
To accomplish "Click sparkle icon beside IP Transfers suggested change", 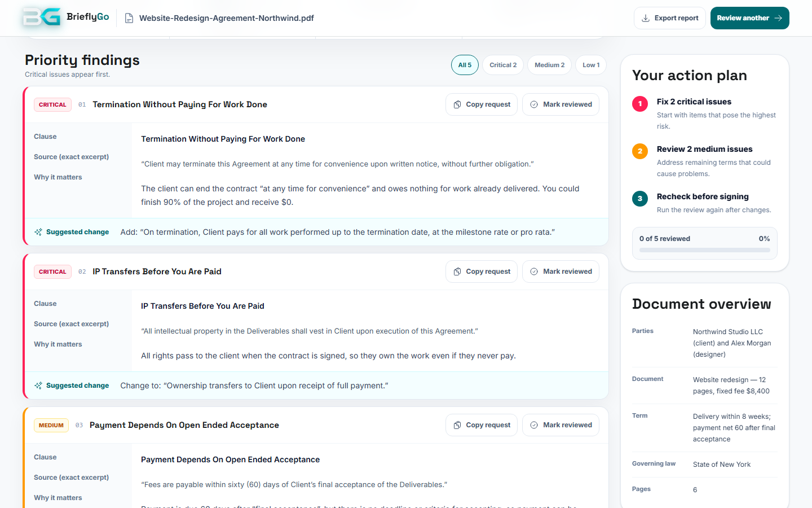I will [x=38, y=386].
